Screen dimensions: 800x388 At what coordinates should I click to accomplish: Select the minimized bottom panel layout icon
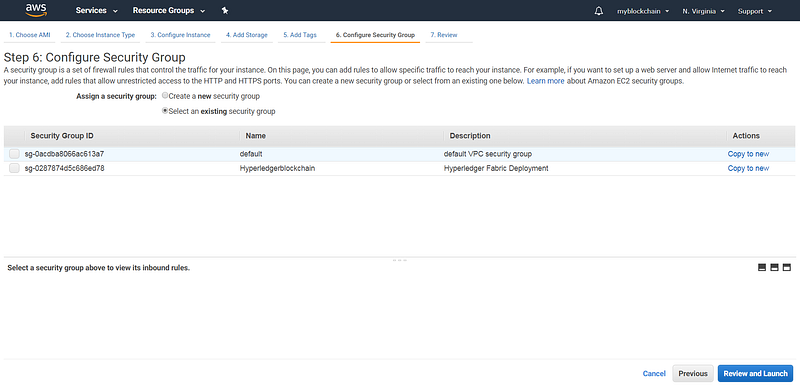coord(762,268)
